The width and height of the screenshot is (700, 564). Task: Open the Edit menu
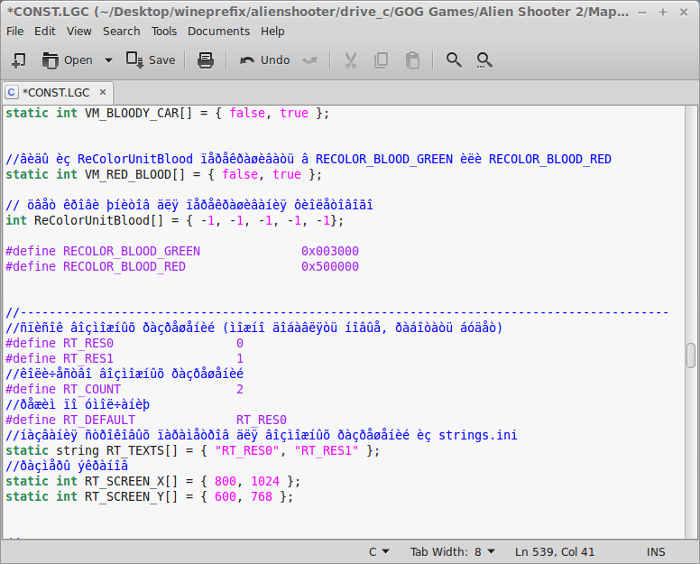pyautogui.click(x=45, y=31)
